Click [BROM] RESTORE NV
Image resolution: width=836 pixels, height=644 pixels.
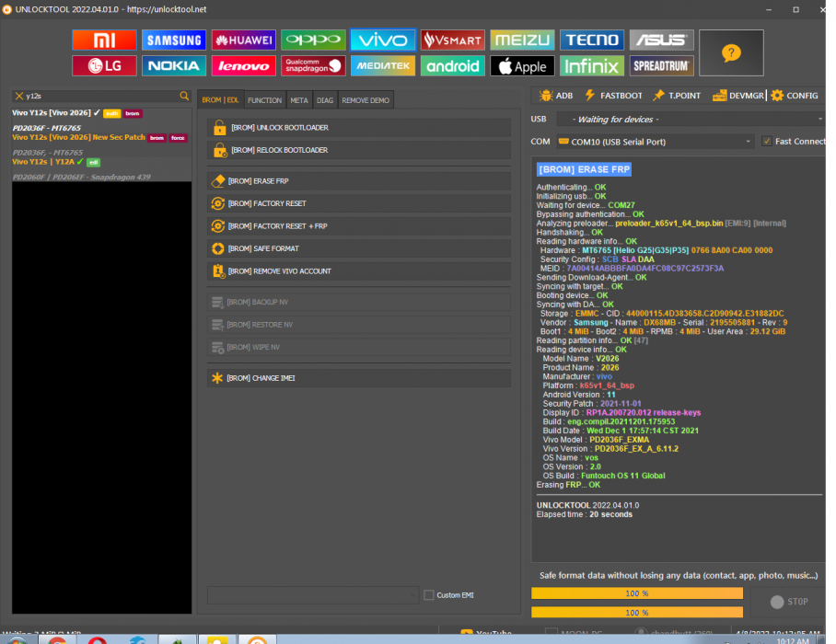click(x=359, y=325)
